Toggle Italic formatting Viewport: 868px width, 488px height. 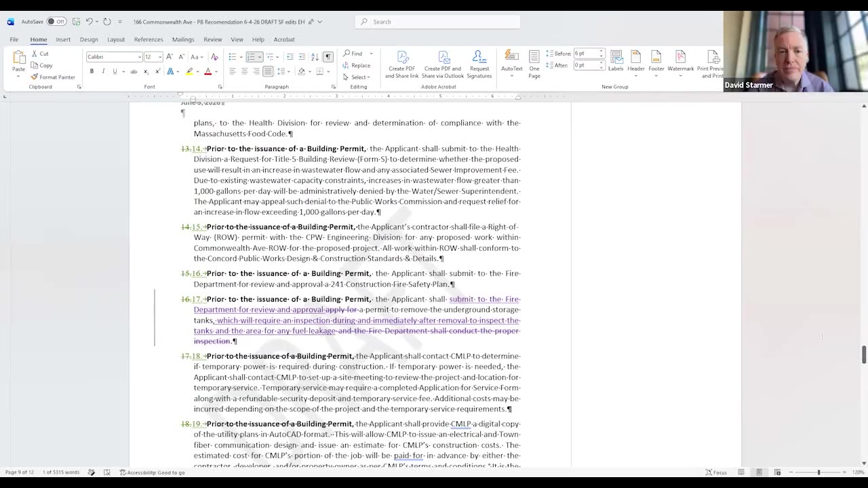point(103,71)
